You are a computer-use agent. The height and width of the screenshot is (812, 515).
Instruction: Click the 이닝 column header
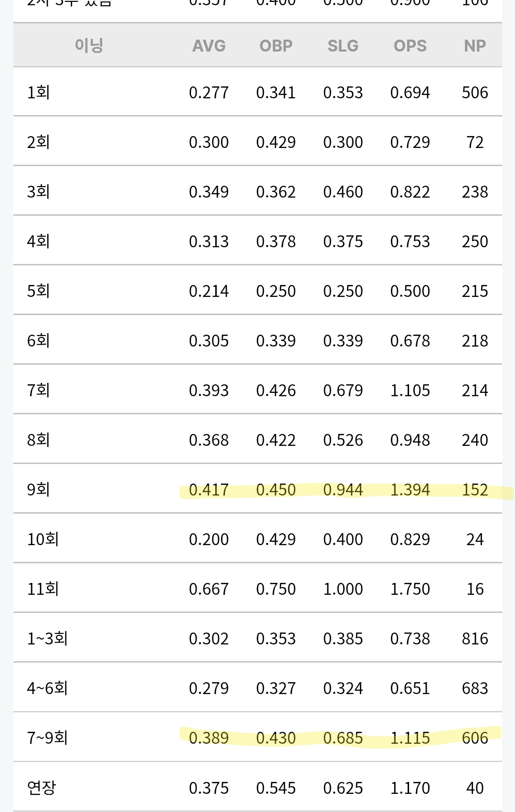pos(89,46)
